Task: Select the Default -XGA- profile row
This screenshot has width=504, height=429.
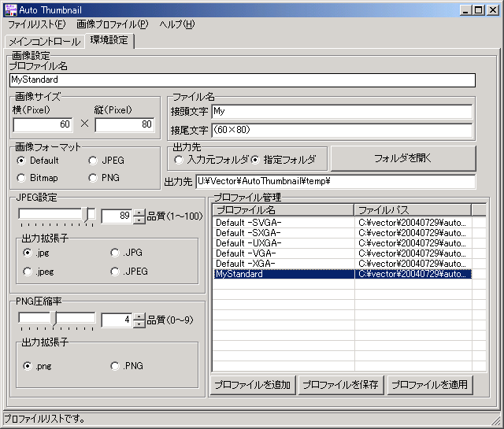Action: (342, 264)
